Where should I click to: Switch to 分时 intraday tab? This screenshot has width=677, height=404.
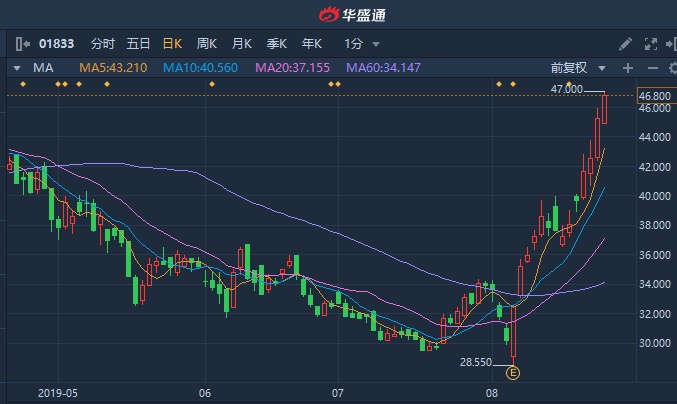click(x=103, y=44)
